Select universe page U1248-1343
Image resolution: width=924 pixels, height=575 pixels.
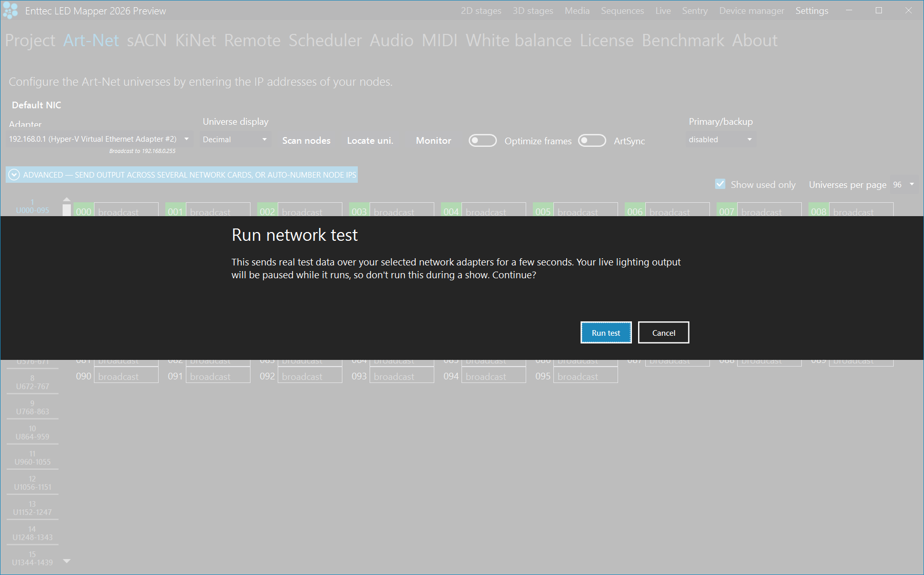point(32,533)
